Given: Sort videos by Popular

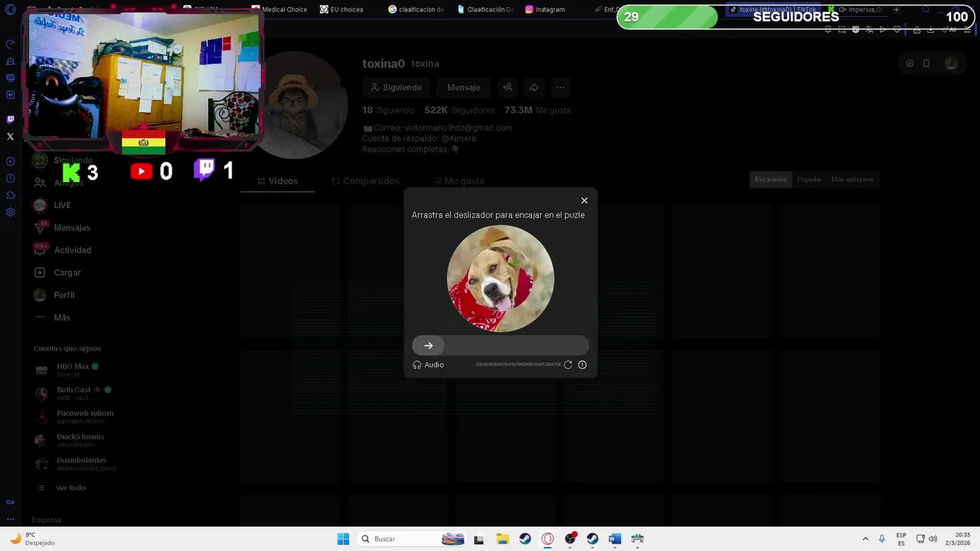Looking at the screenshot, I should coord(808,179).
